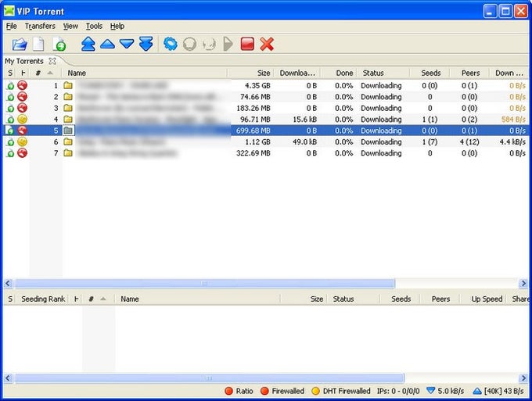The width and height of the screenshot is (532, 401).
Task: Click the 4.4 kB/s down speed value
Action: click(x=512, y=141)
